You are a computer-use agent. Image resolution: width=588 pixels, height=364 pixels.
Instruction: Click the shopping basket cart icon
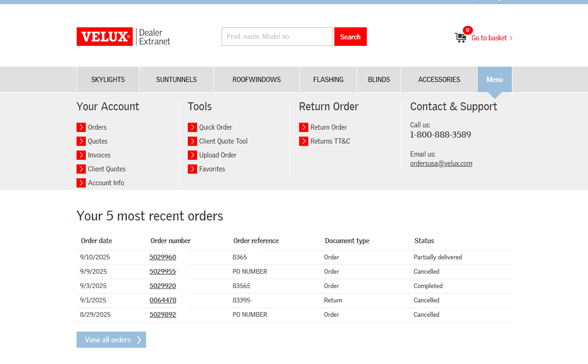pyautogui.click(x=460, y=38)
